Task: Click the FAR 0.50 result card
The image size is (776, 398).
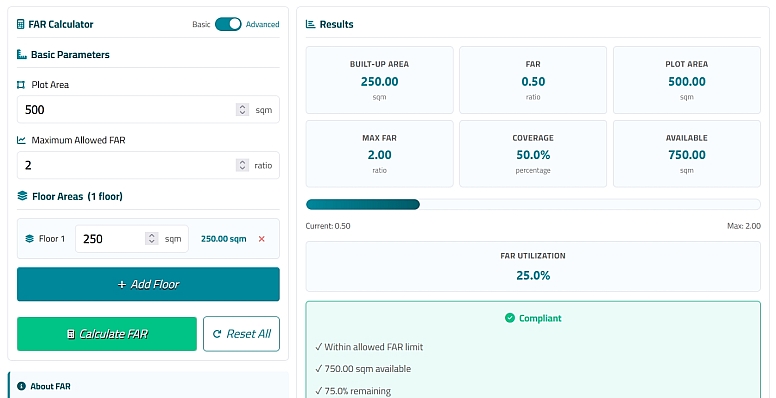Action: click(x=533, y=80)
